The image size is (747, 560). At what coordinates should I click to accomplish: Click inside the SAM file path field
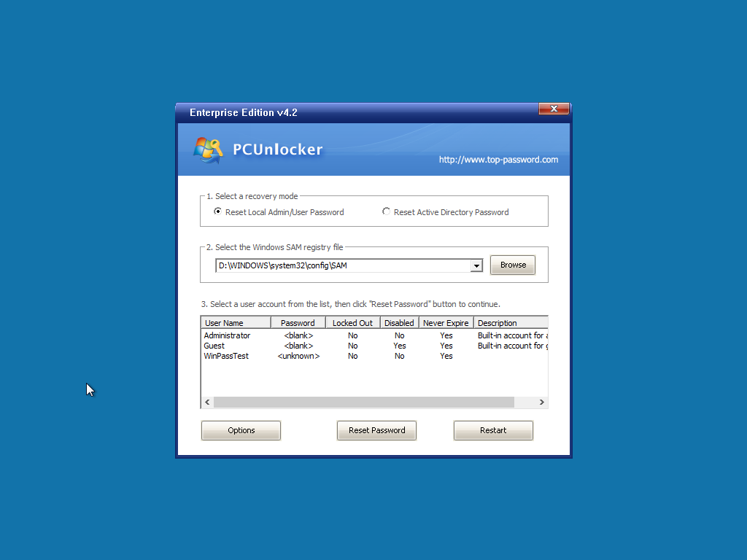[328, 265]
